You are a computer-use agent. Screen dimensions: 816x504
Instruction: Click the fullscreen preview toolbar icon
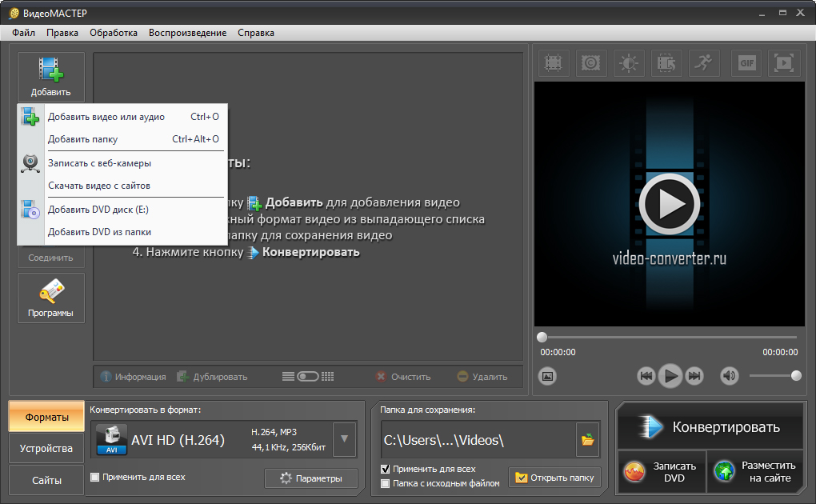[x=784, y=63]
